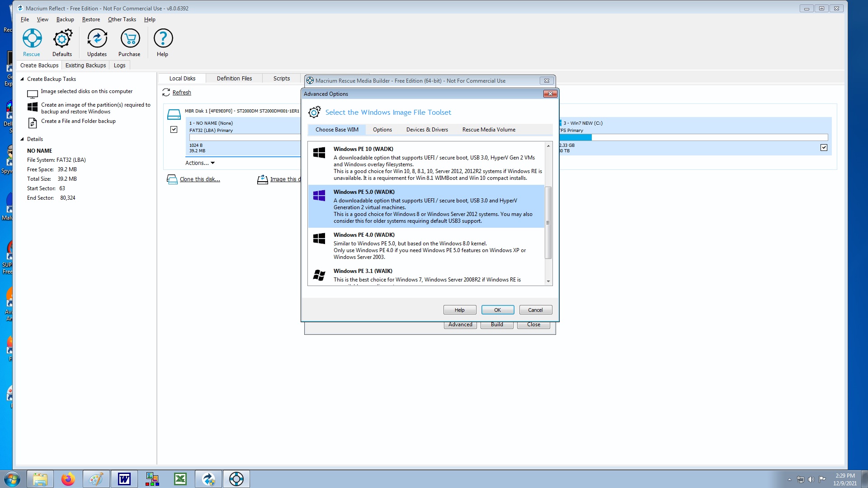
Task: Toggle the Win7 NEW (C:) partition checkbox
Action: [824, 148]
